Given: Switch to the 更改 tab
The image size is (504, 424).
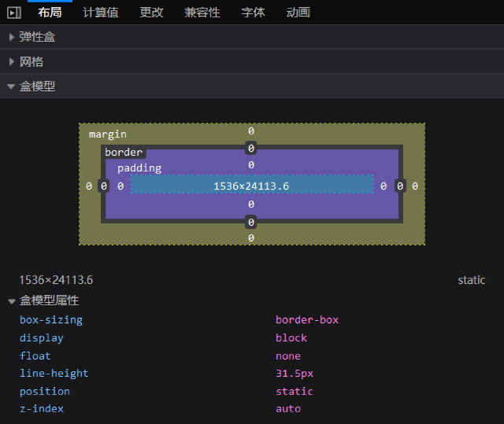Looking at the screenshot, I should point(152,12).
